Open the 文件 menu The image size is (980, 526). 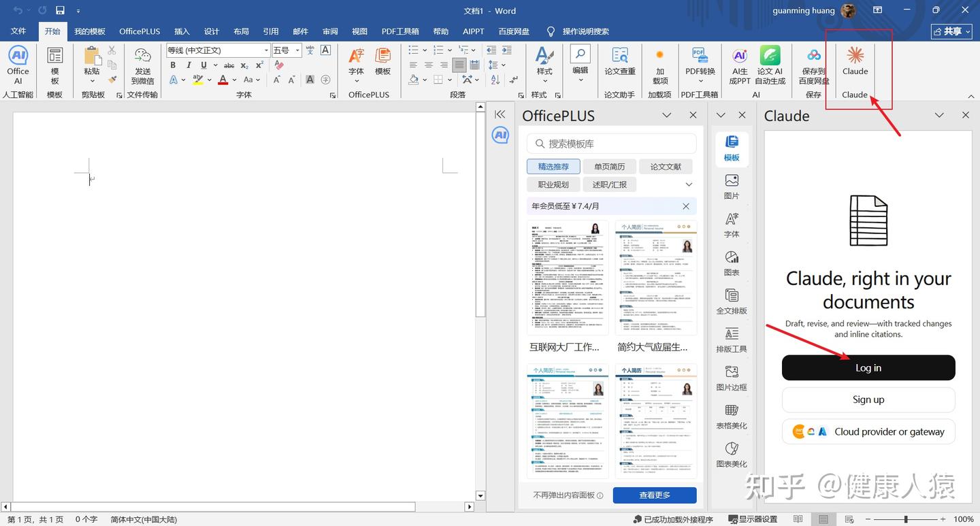click(18, 31)
